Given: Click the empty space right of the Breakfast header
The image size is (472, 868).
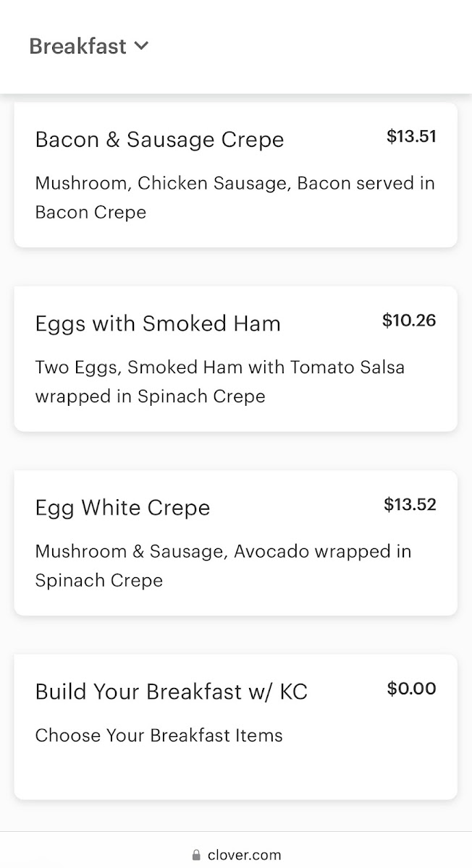Looking at the screenshot, I should tap(311, 46).
